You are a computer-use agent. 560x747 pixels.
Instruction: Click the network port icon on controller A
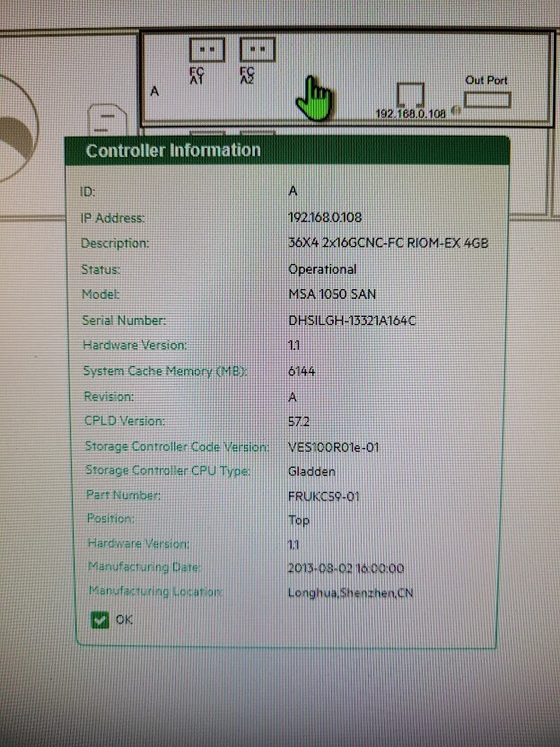(410, 94)
